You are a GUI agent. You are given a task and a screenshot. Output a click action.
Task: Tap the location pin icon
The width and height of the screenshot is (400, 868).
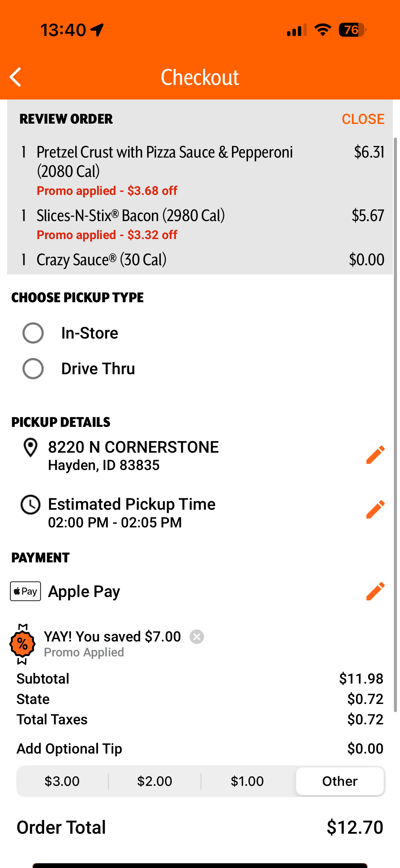(30, 448)
